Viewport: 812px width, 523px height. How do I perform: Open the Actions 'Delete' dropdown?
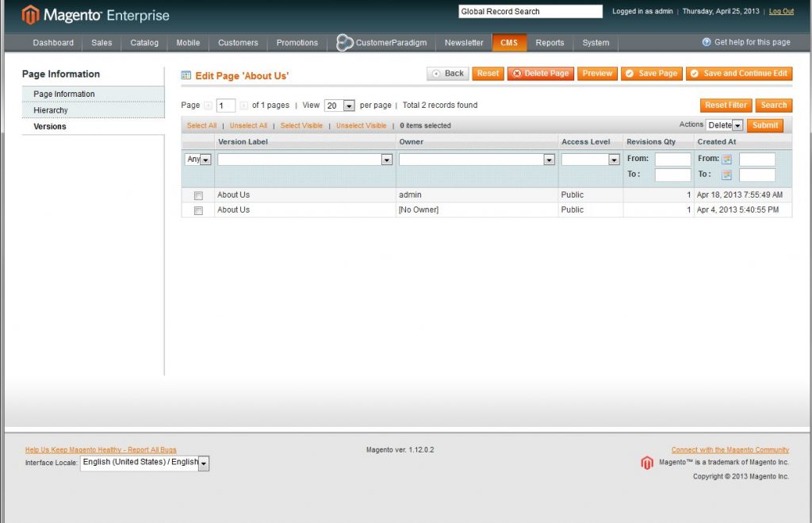pos(724,125)
